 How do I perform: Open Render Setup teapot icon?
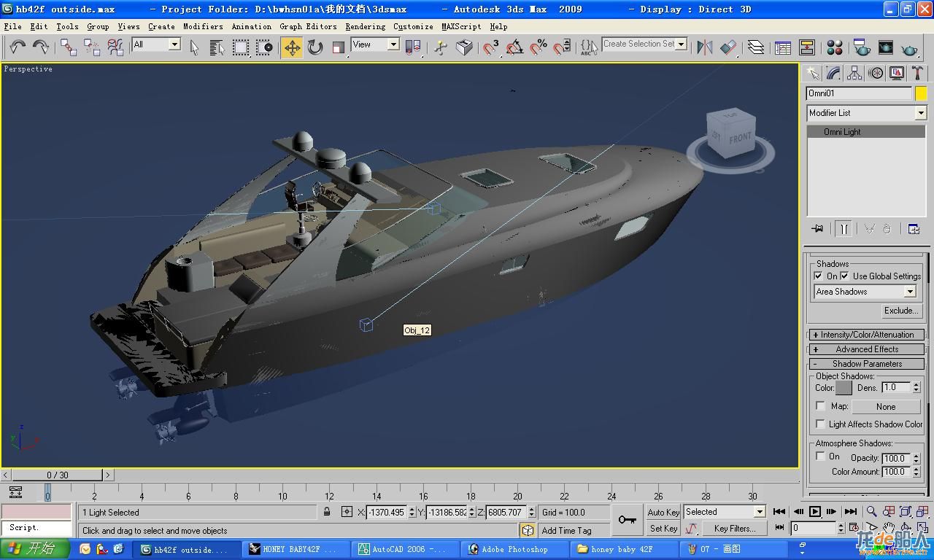coord(862,47)
